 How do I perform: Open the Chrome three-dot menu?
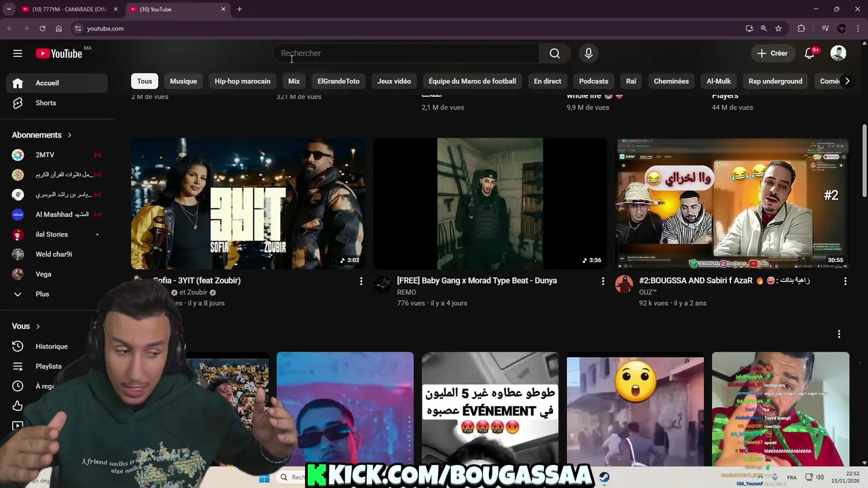click(858, 28)
